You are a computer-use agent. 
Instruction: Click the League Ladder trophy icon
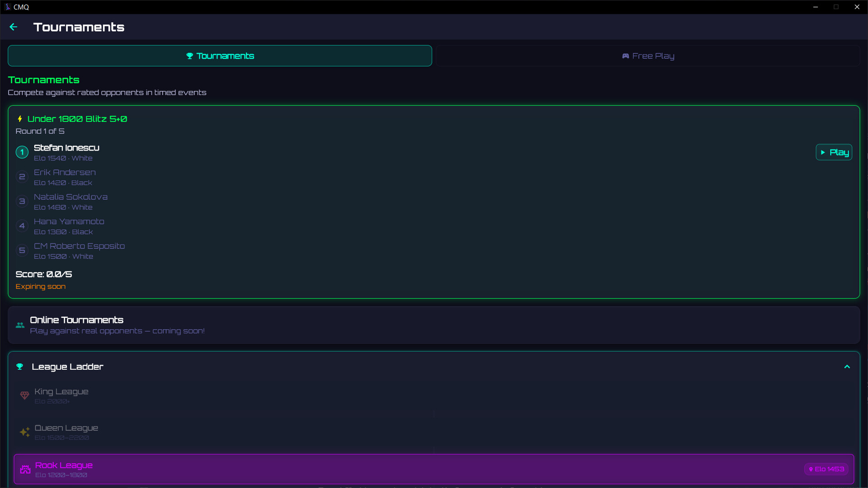click(x=20, y=366)
